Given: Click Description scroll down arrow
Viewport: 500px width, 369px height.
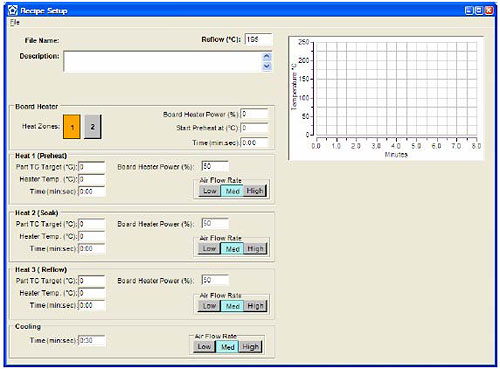Looking at the screenshot, I should coord(267,66).
